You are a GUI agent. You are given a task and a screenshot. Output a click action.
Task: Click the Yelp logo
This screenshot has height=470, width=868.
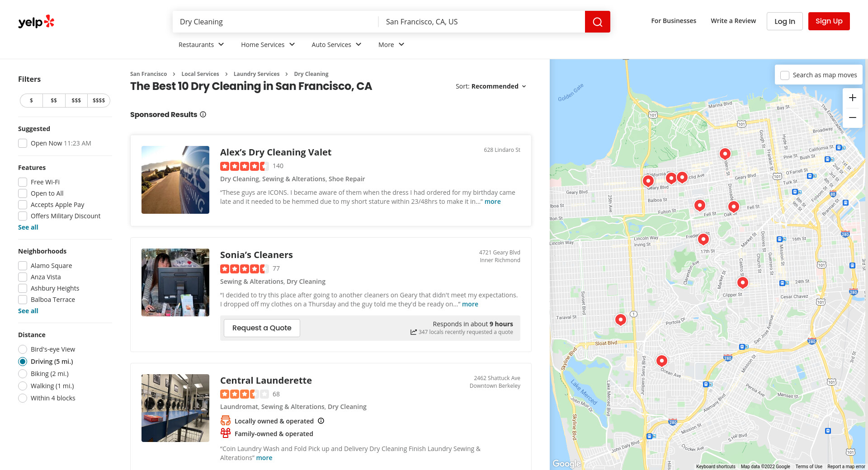tap(36, 22)
